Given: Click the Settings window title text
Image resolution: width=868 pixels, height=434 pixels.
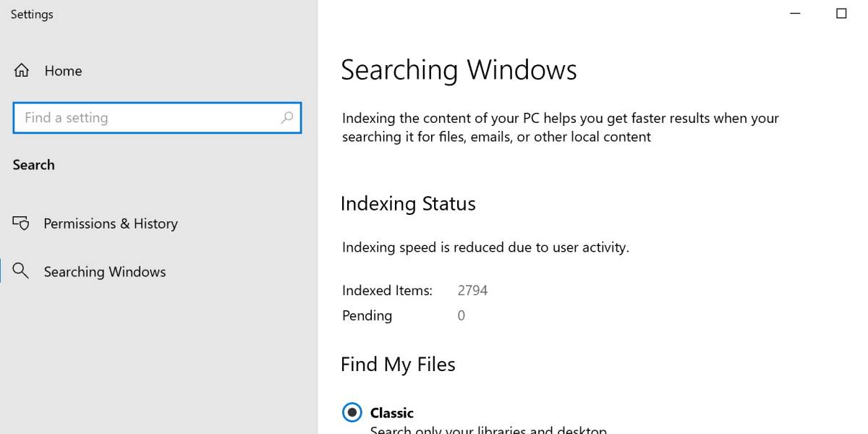Looking at the screenshot, I should click(32, 14).
